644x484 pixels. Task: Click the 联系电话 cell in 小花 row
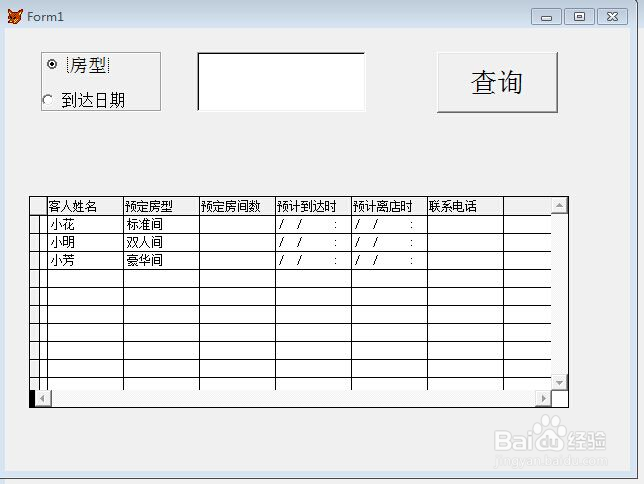point(465,224)
